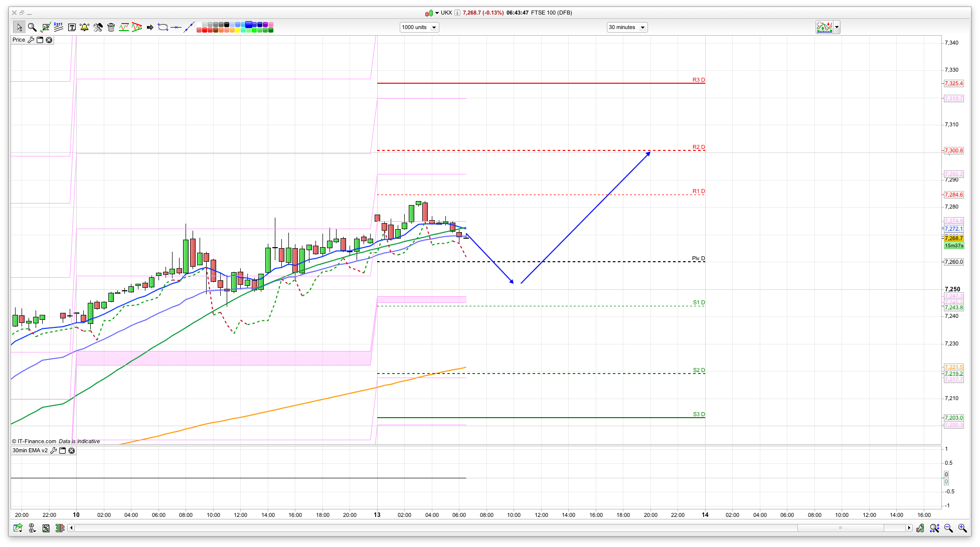Open 30min EMA v2 indicator settings wrench
This screenshot has width=980, height=547.
click(x=54, y=450)
